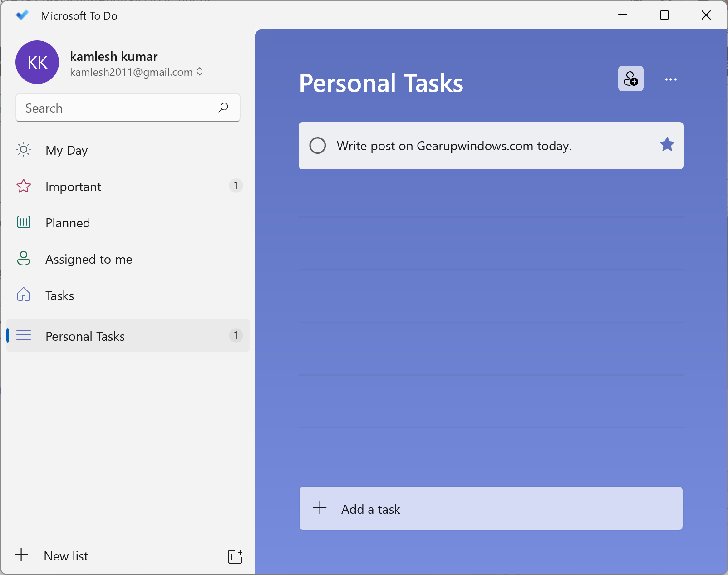Click the create new group icon
728x575 pixels.
(235, 556)
